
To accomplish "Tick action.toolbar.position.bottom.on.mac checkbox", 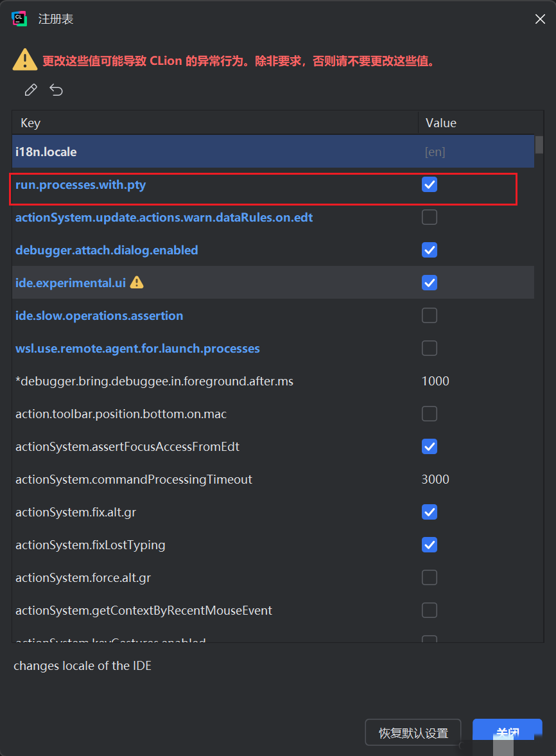I will coord(430,414).
